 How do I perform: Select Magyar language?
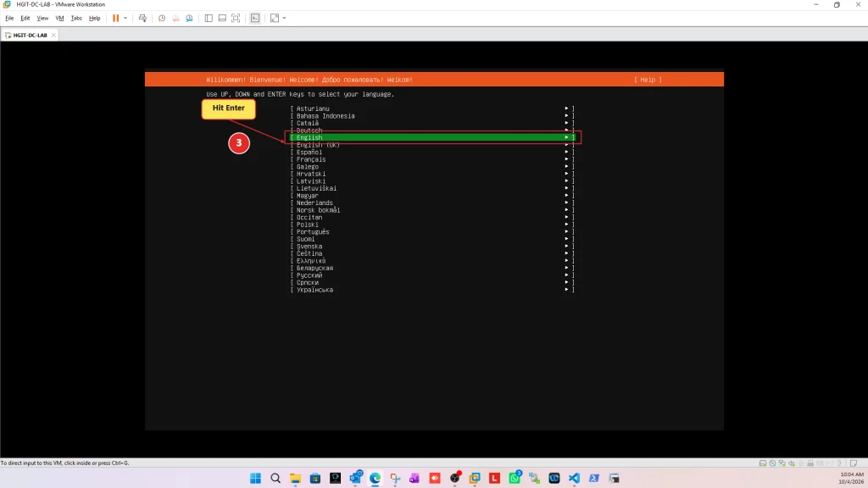coord(432,196)
